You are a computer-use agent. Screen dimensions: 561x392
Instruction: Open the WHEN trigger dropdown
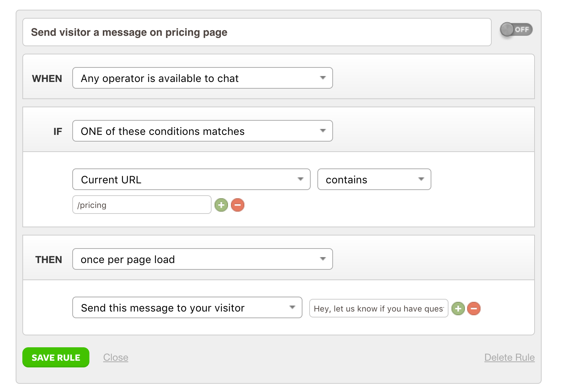point(202,78)
